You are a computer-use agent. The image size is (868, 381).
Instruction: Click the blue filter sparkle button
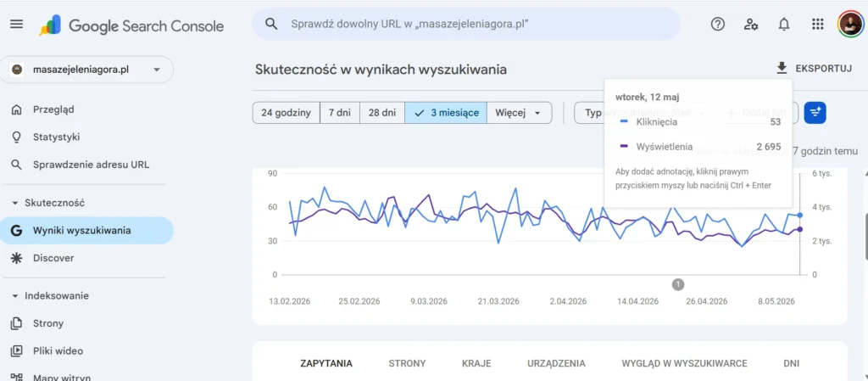tap(815, 113)
